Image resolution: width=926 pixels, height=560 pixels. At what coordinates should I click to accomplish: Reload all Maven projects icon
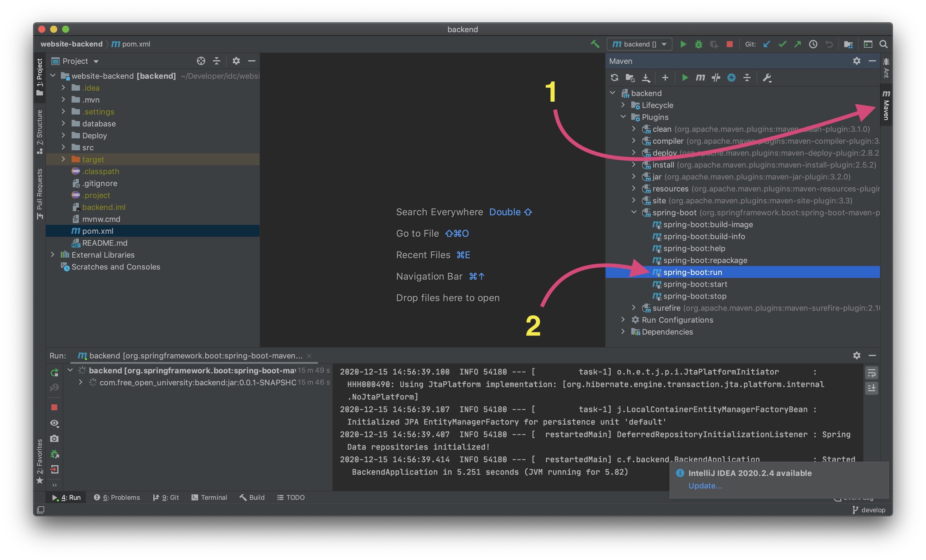(615, 78)
